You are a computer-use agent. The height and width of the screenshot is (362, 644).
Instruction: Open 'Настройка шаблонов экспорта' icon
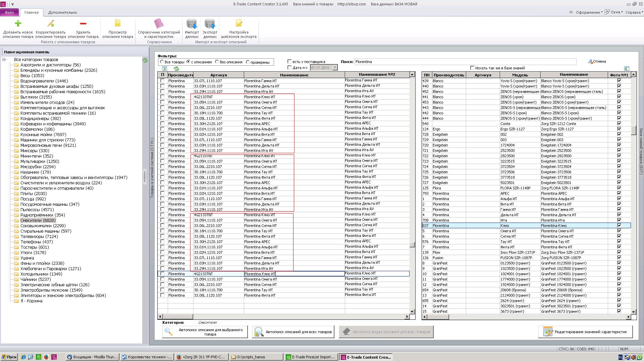click(x=239, y=23)
